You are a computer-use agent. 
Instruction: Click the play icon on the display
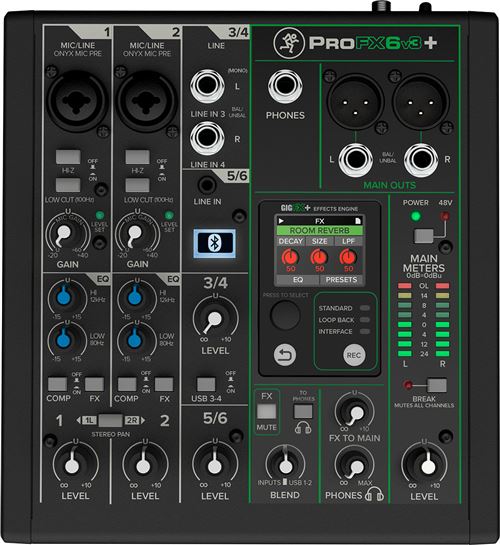281,221
